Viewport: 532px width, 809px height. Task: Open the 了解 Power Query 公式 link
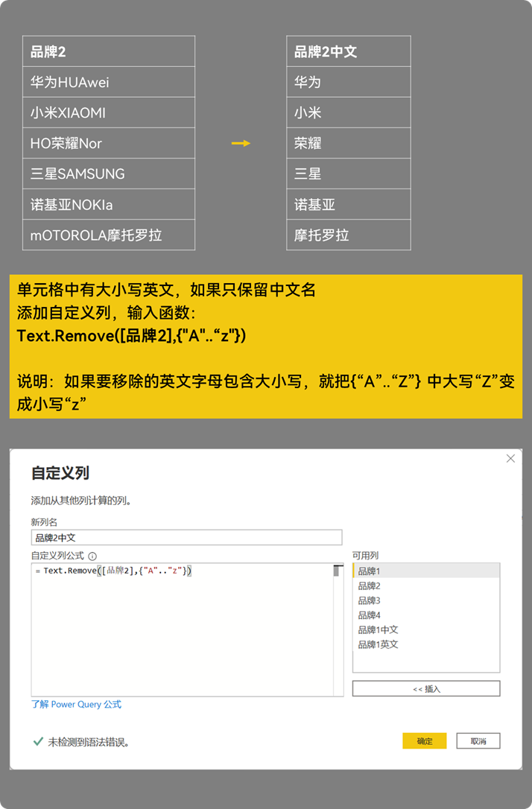[x=76, y=704]
